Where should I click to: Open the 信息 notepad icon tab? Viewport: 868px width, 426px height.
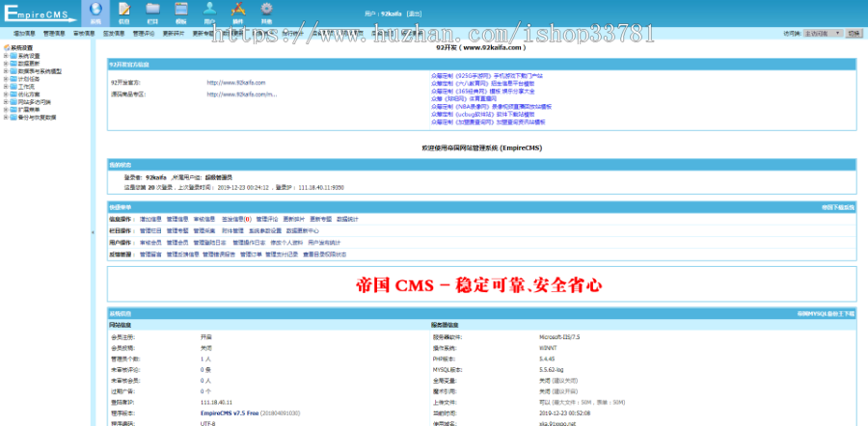click(124, 13)
